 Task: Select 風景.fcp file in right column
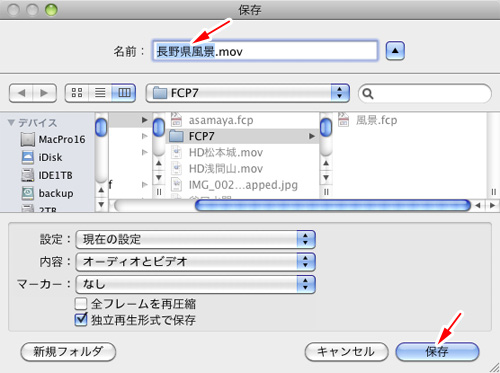pyautogui.click(x=368, y=120)
